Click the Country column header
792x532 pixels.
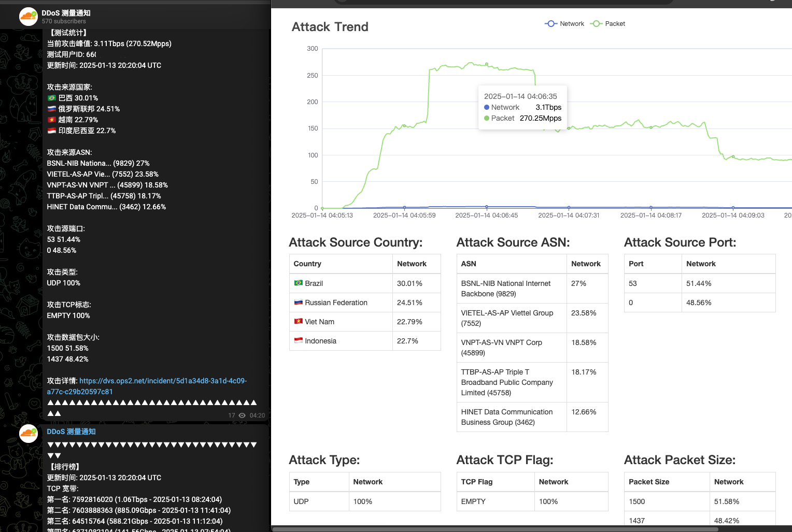pos(307,264)
